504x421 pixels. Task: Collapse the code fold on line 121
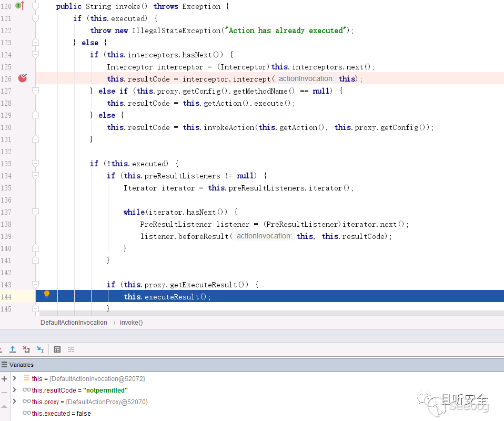pos(36,18)
